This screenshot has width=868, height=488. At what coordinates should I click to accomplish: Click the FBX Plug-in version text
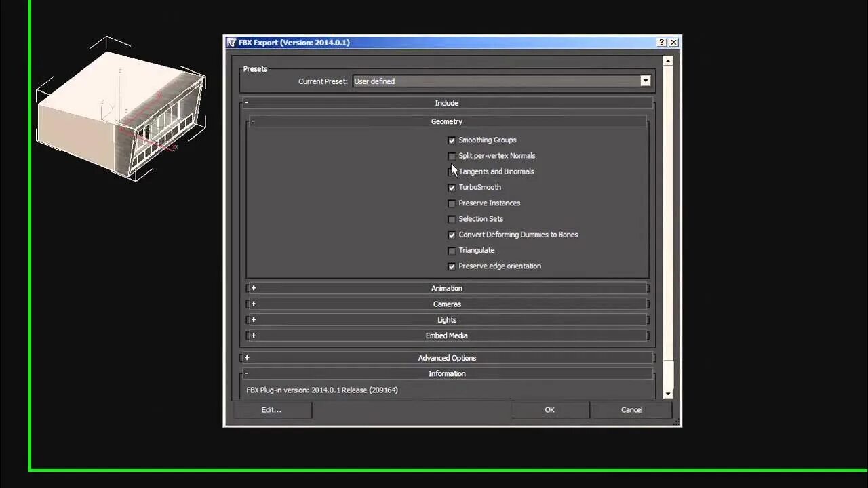(322, 390)
